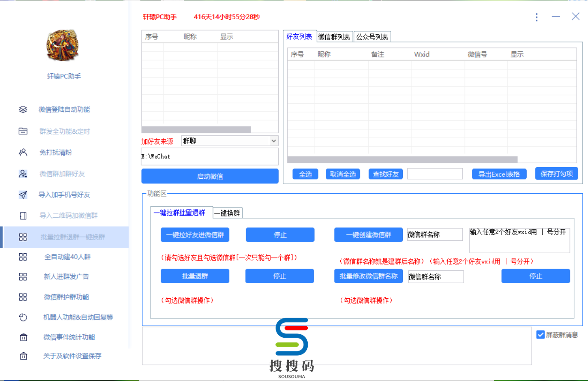This screenshot has height=381, width=588.
Task: Click the grid icon beside 微信群护群功能
Action: coord(23,297)
